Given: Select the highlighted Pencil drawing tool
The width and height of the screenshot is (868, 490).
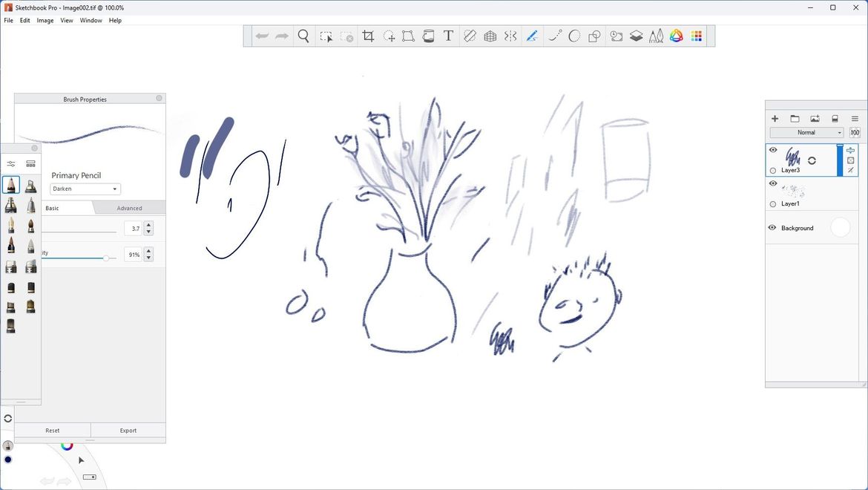Looking at the screenshot, I should [x=532, y=36].
